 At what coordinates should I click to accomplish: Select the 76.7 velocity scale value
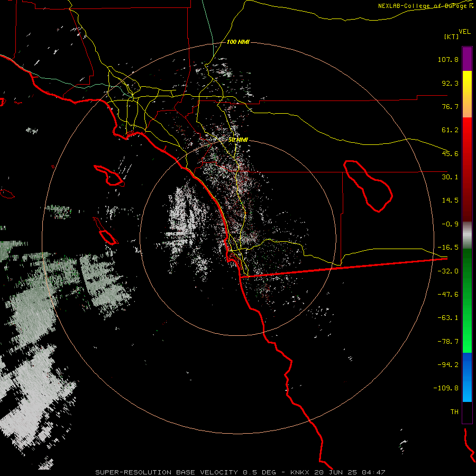click(450, 106)
